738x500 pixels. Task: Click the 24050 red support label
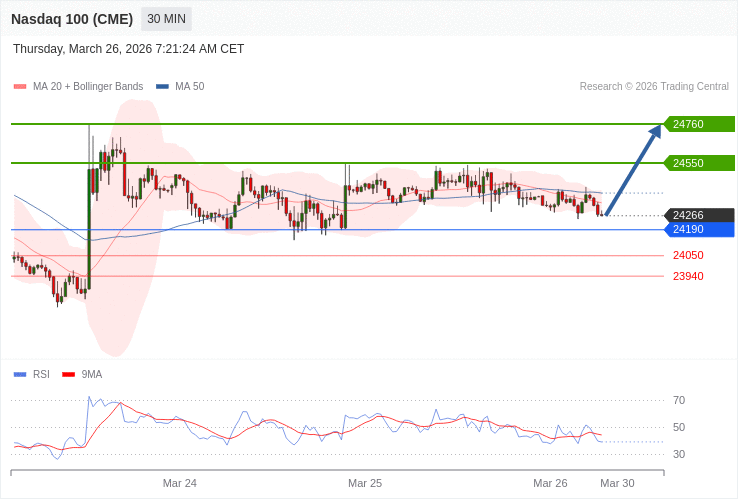(688, 256)
